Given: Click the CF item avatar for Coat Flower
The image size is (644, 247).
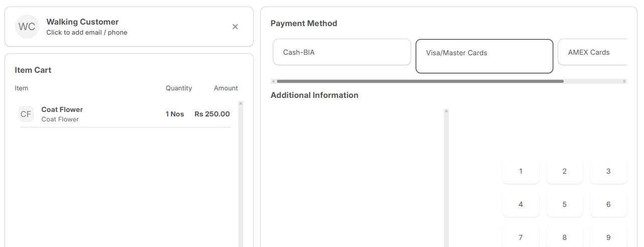Looking at the screenshot, I should [x=26, y=114].
